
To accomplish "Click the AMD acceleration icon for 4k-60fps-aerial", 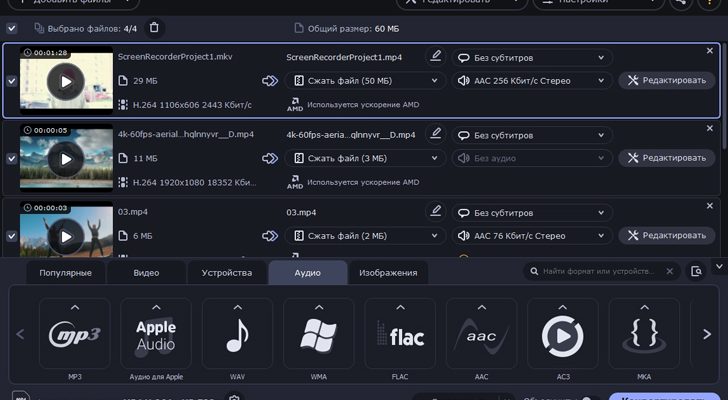I will click(x=295, y=182).
